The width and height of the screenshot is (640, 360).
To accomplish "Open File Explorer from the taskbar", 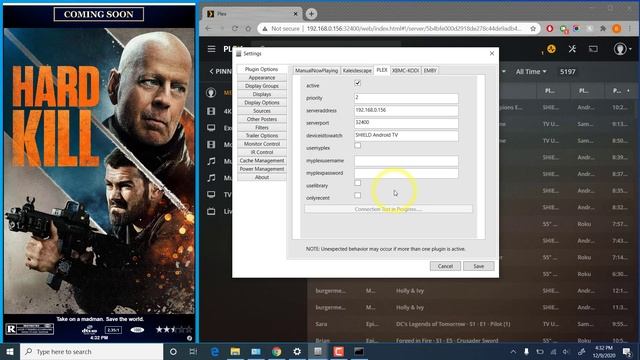I will 235,351.
